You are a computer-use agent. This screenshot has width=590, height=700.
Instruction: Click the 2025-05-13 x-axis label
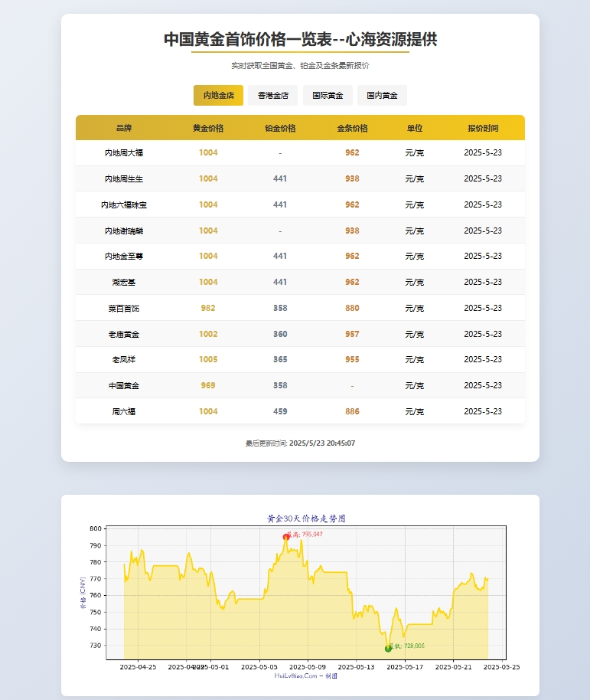click(356, 667)
